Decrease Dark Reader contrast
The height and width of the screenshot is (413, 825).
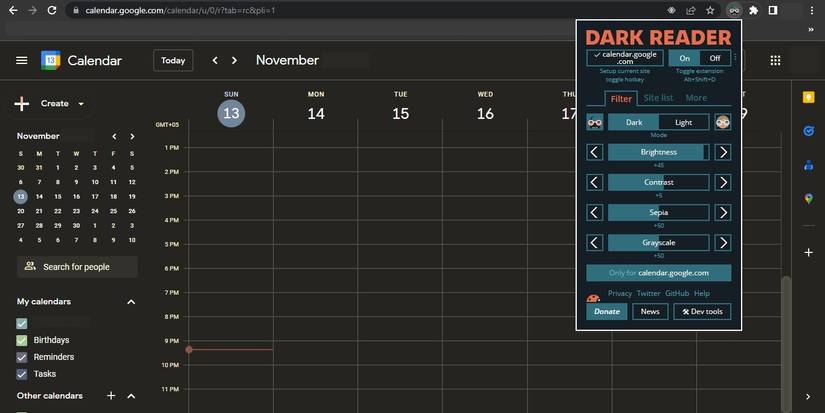(x=595, y=182)
